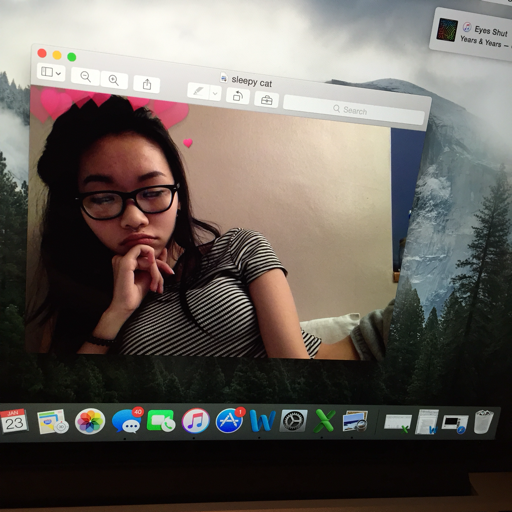Maximize Preview with the green button

[x=72, y=57]
